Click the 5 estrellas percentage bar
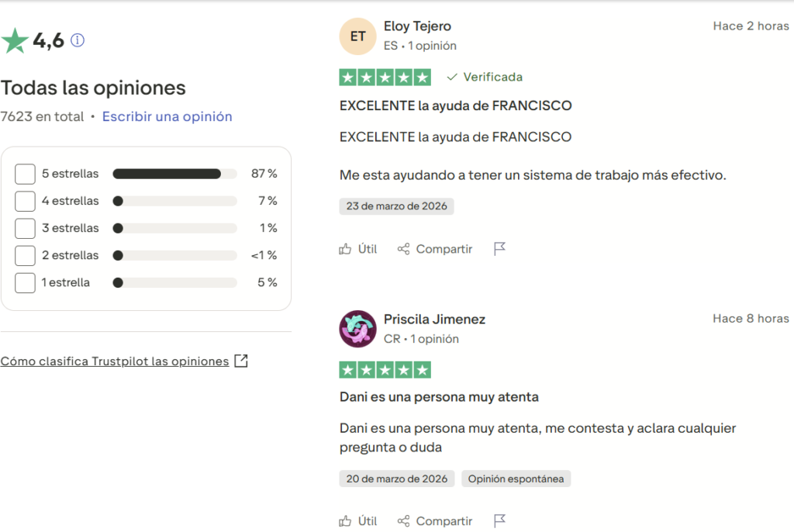The image size is (794, 532). tap(174, 174)
